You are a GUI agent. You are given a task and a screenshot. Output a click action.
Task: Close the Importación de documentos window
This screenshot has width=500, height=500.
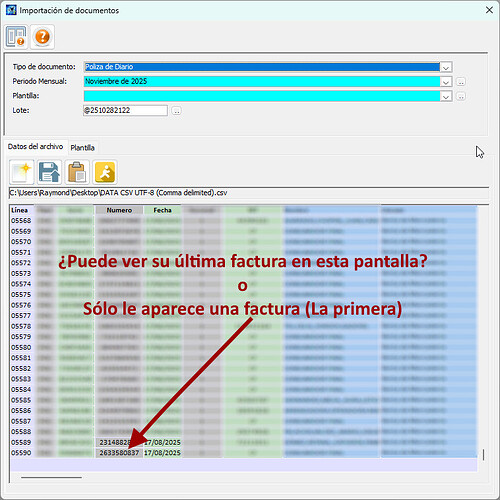click(489, 10)
